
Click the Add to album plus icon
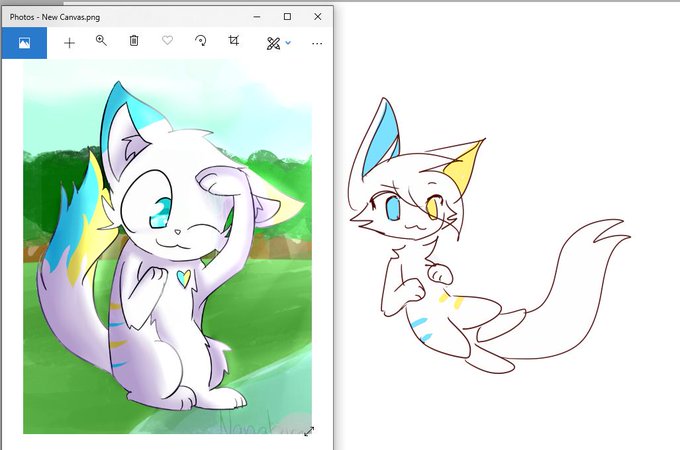click(69, 43)
